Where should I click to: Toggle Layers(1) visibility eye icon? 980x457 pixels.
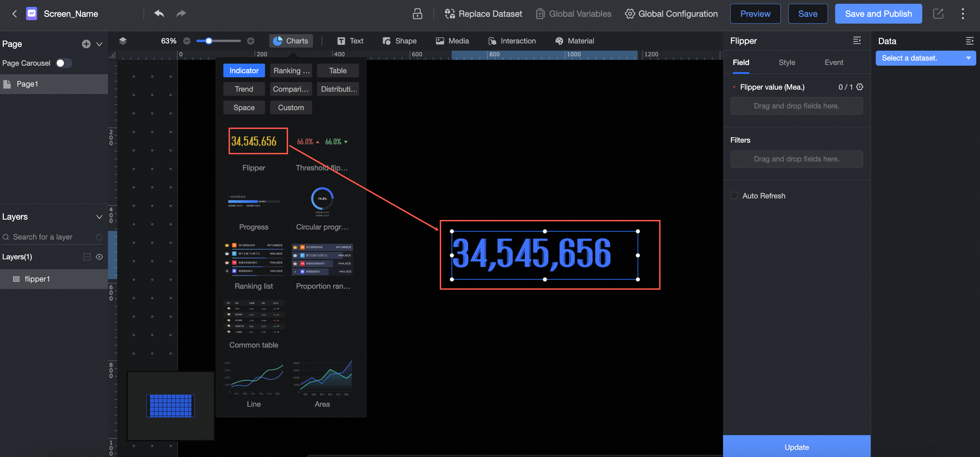99,257
